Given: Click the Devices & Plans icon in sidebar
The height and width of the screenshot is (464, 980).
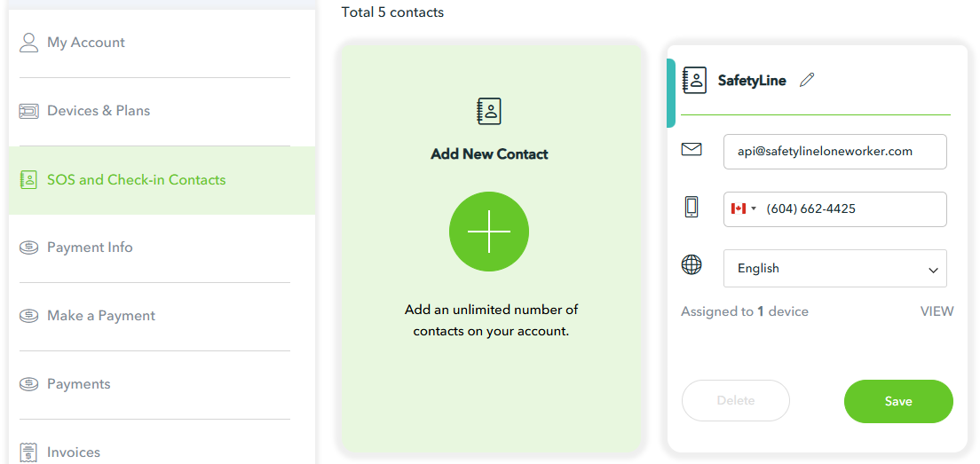Looking at the screenshot, I should click(29, 111).
